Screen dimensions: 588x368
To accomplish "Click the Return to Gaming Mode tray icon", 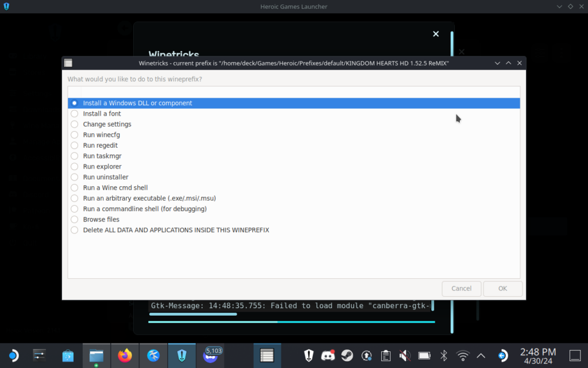I will [x=502, y=355].
